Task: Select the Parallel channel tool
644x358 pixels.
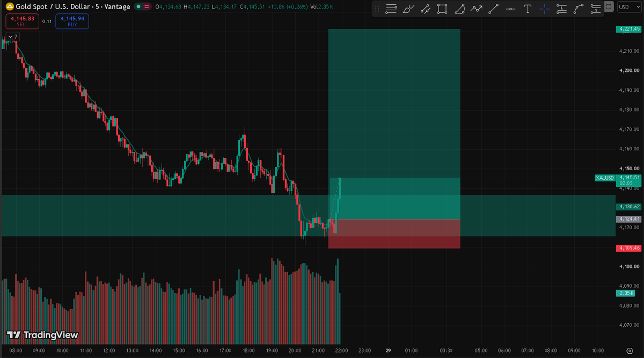Action: (425, 9)
